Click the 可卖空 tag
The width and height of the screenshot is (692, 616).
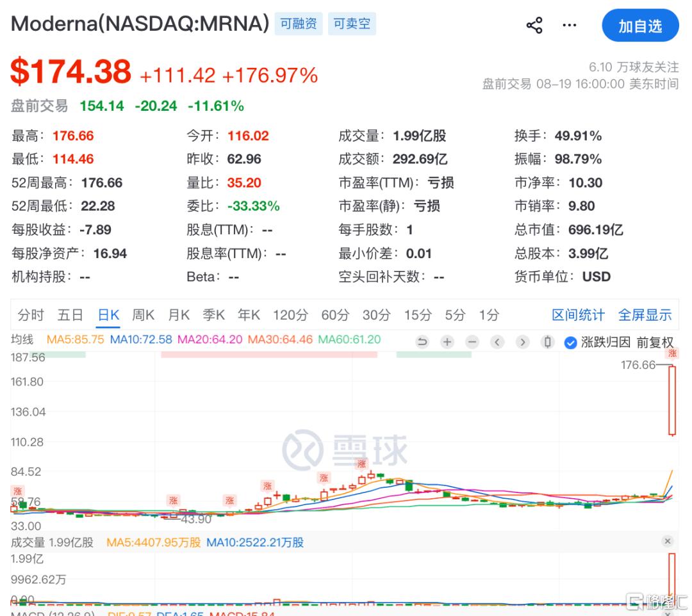tap(352, 23)
